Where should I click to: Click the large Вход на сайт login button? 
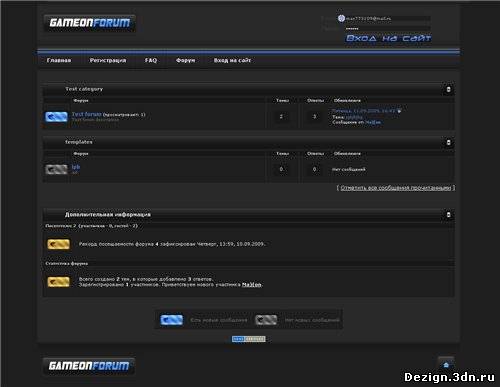point(388,38)
